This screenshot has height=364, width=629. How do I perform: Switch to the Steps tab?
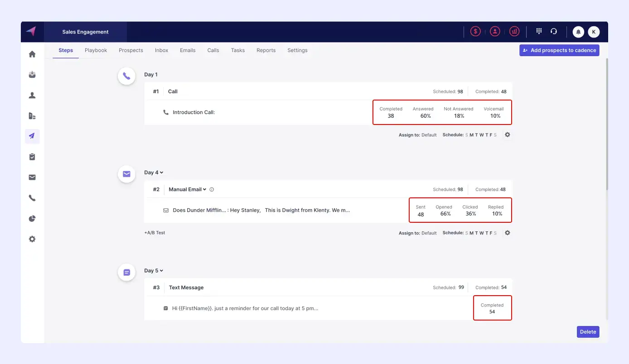(66, 50)
